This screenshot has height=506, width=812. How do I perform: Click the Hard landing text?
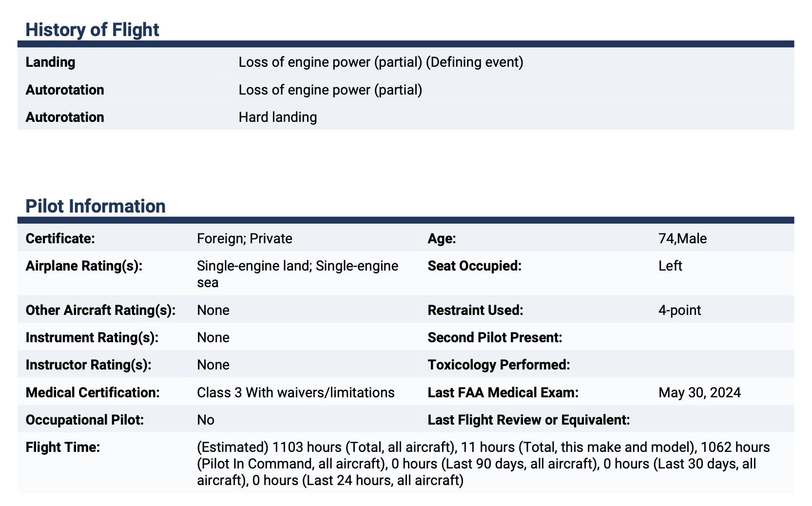pyautogui.click(x=278, y=117)
